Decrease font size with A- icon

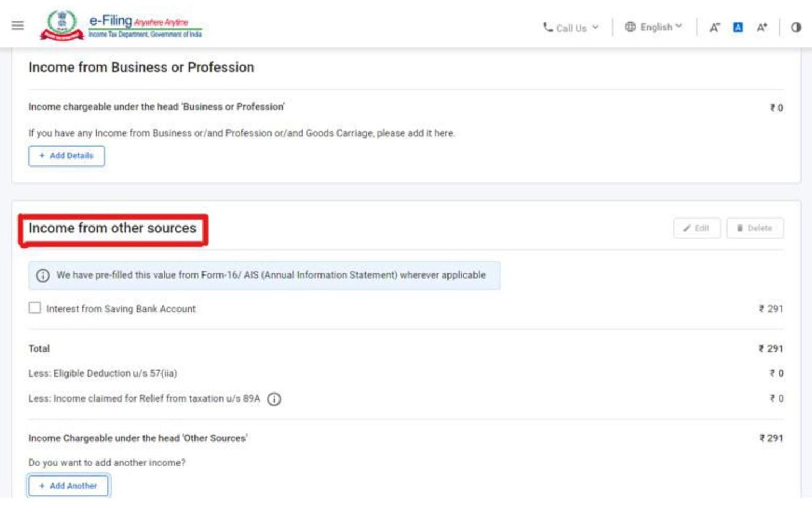coord(715,28)
